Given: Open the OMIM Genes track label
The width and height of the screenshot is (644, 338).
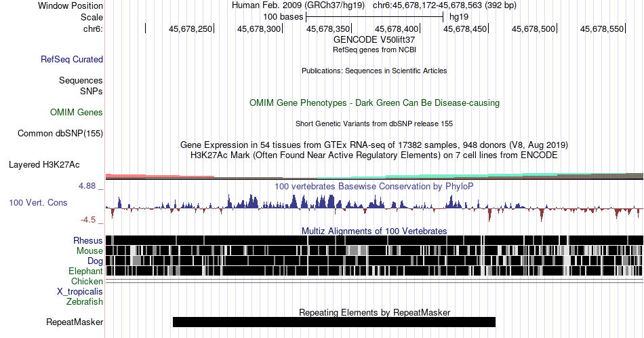Looking at the screenshot, I should [77, 112].
